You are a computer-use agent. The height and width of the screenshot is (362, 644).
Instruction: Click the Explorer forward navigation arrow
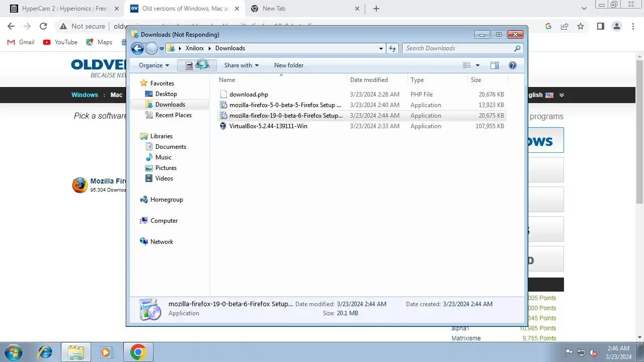pos(151,48)
